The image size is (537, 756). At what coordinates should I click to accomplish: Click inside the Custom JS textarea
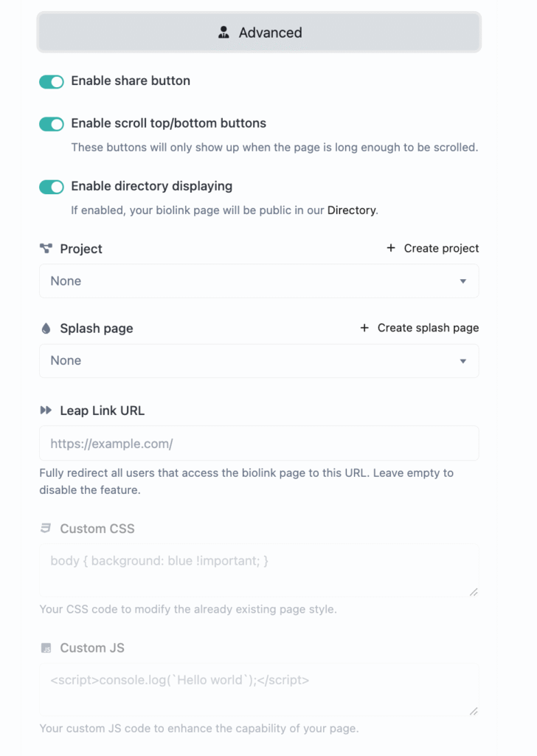[x=259, y=690]
